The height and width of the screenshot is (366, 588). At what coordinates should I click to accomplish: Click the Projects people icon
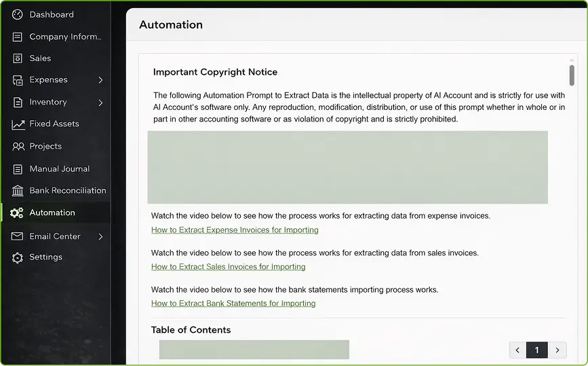tap(18, 146)
